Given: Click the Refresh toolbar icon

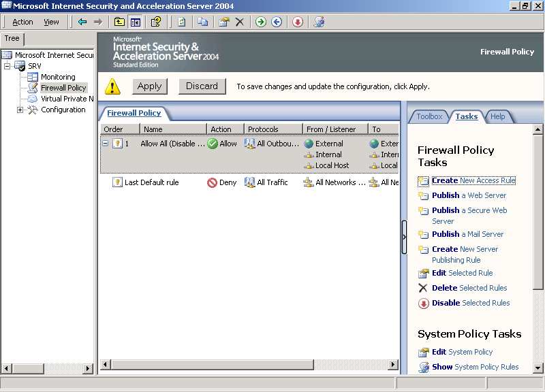Looking at the screenshot, I should click(181, 22).
